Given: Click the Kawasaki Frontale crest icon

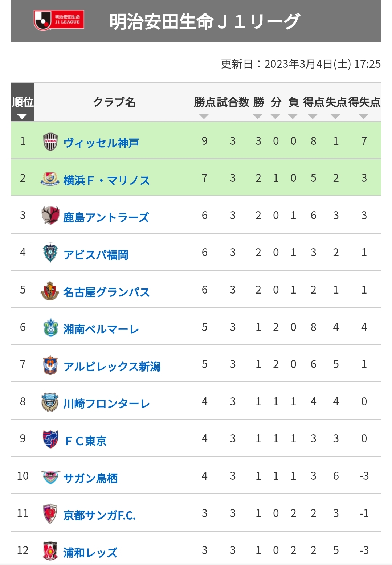Looking at the screenshot, I should [50, 402].
